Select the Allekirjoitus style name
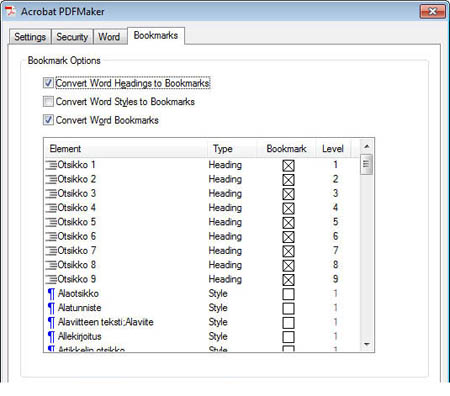The height and width of the screenshot is (396, 450). click(80, 337)
